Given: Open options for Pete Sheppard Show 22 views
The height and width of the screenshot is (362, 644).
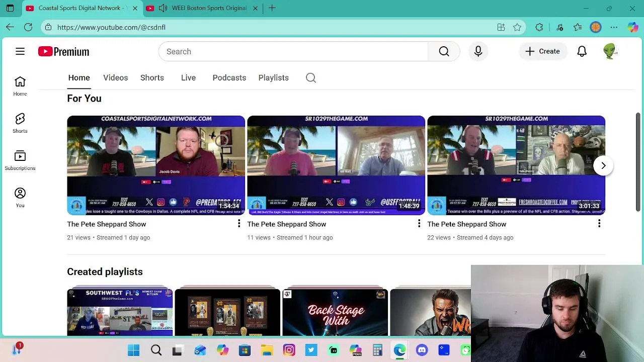Looking at the screenshot, I should click(x=599, y=224).
